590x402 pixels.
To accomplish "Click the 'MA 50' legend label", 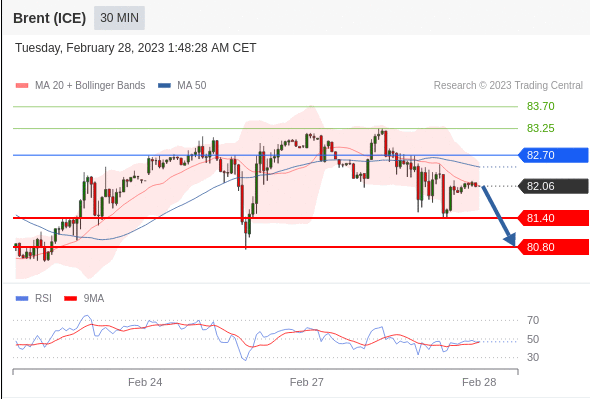I will click(192, 85).
